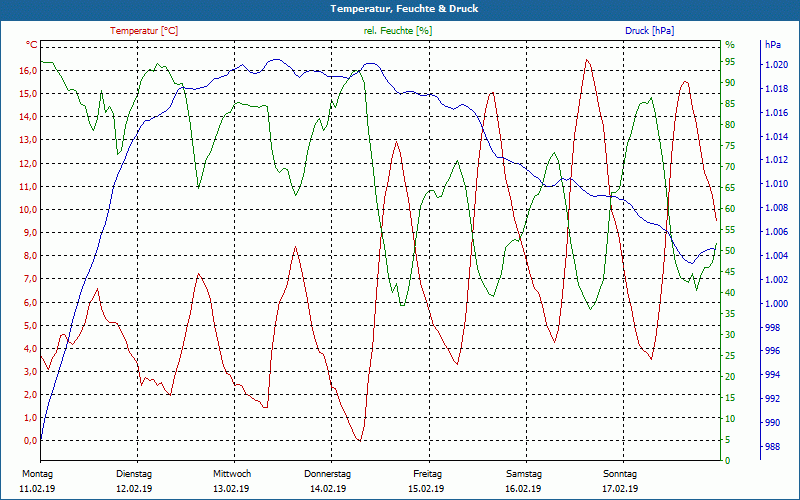This screenshot has width=800, height=500.
Task: Click the date '16.02.19'
Action: point(523,489)
